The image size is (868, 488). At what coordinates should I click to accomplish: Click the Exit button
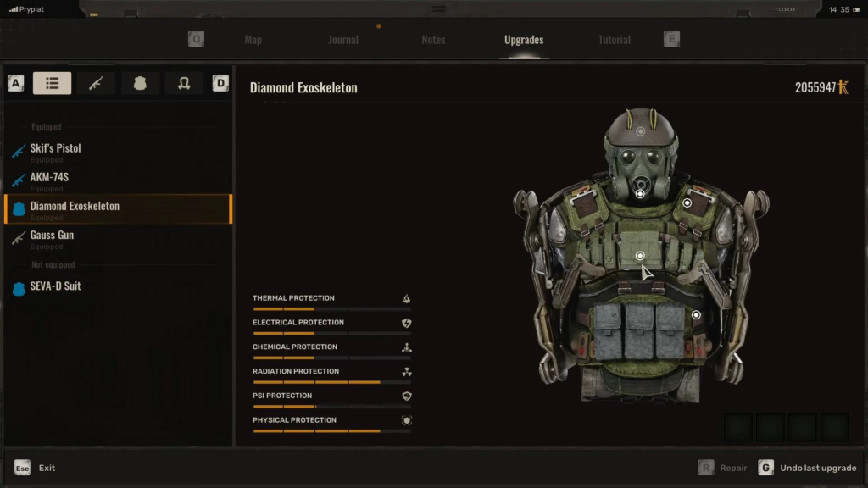click(47, 468)
